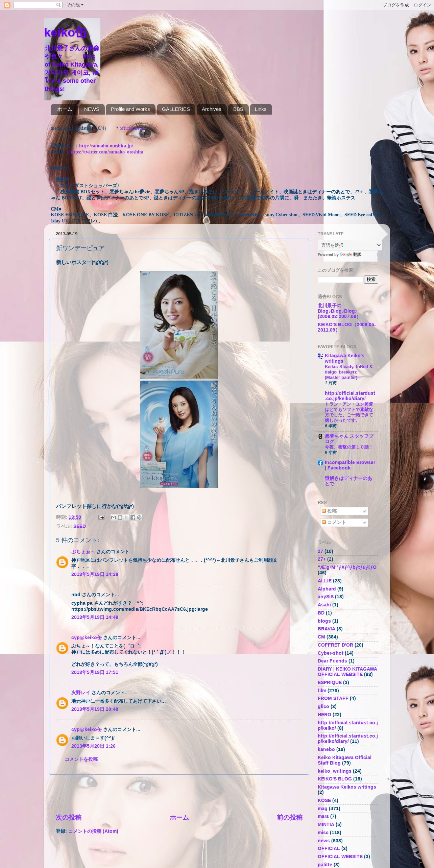Share post on Facebook icon

tap(133, 517)
